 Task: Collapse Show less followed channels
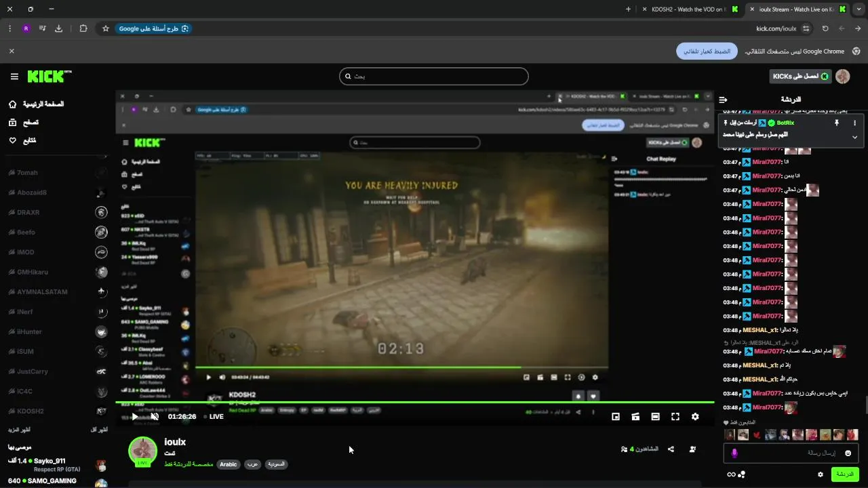coord(99,430)
